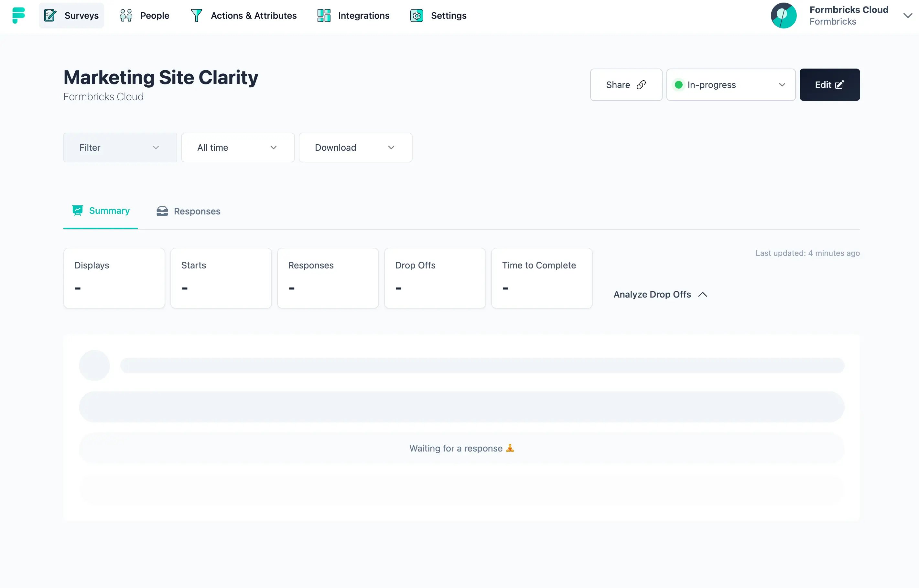The image size is (919, 588).
Task: Open the Surveys menu item
Action: coord(71,15)
